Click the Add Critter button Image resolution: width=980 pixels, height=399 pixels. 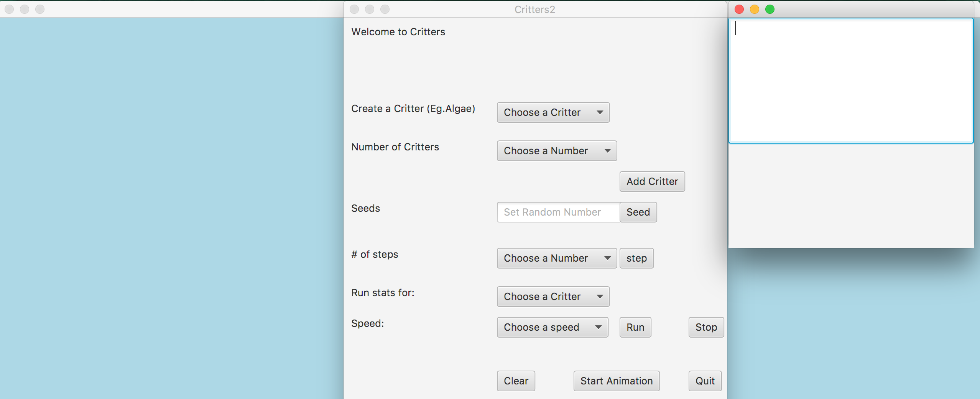click(651, 181)
